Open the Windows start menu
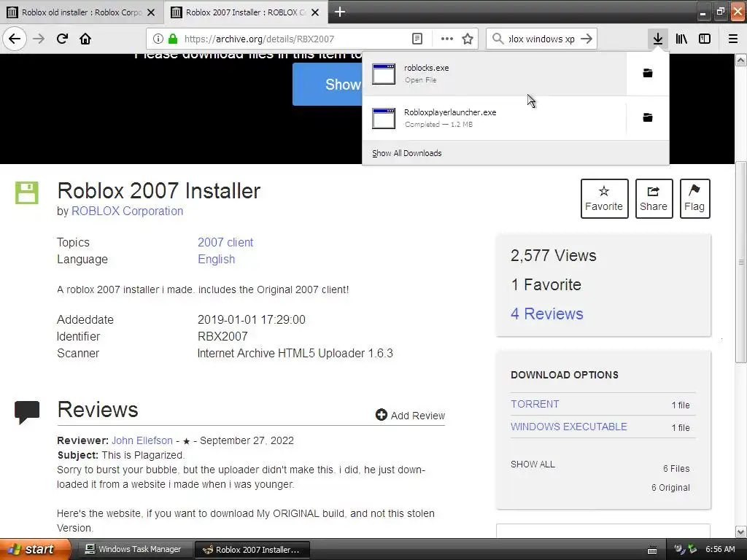 point(35,550)
